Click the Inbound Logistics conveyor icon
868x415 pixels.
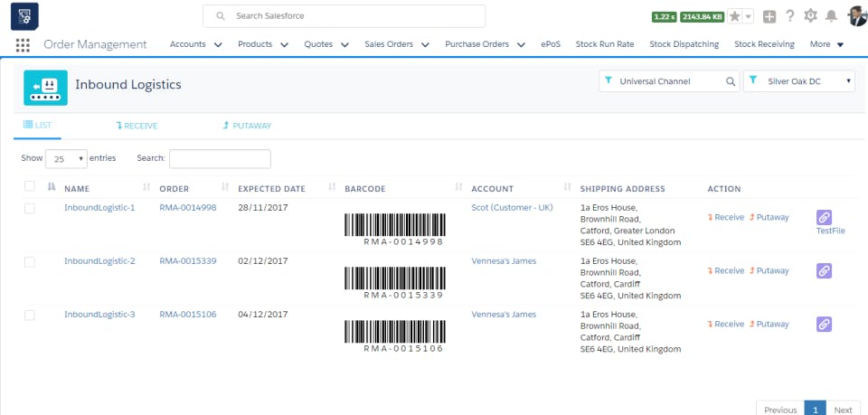tap(45, 88)
